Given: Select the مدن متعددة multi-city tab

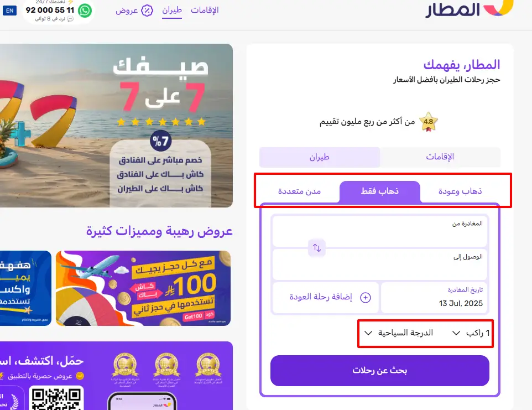Looking at the screenshot, I should coord(299,191).
